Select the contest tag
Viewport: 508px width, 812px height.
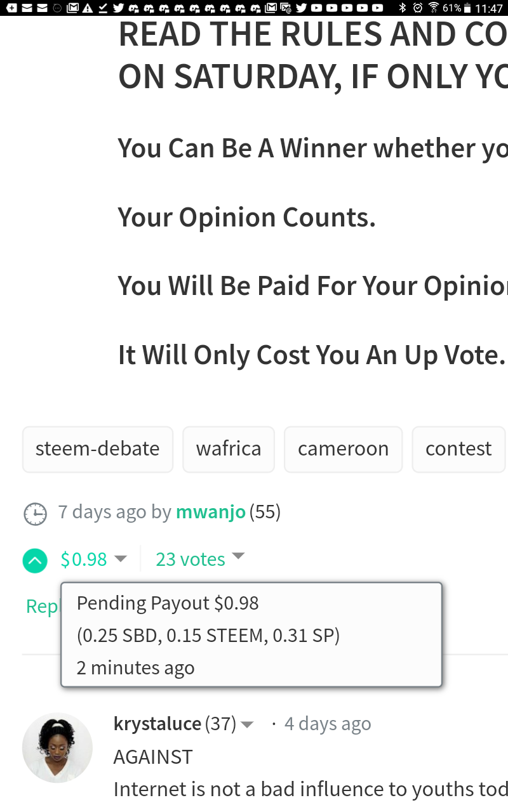click(458, 449)
